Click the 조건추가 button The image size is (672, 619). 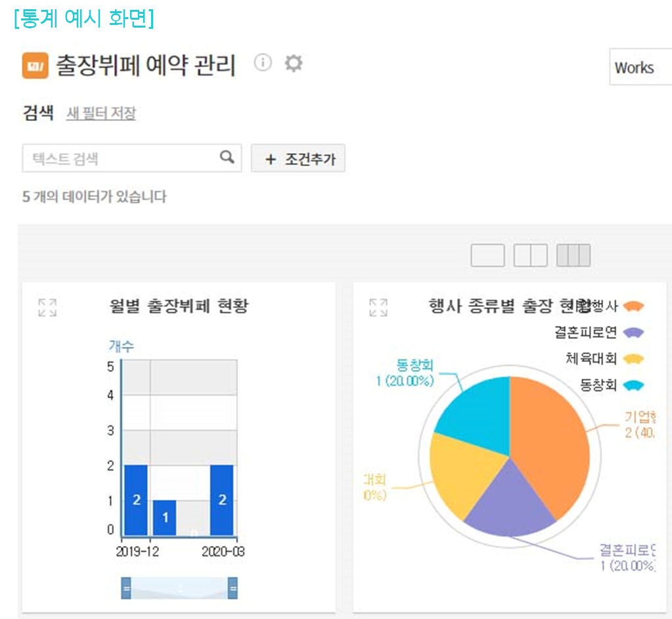(298, 159)
